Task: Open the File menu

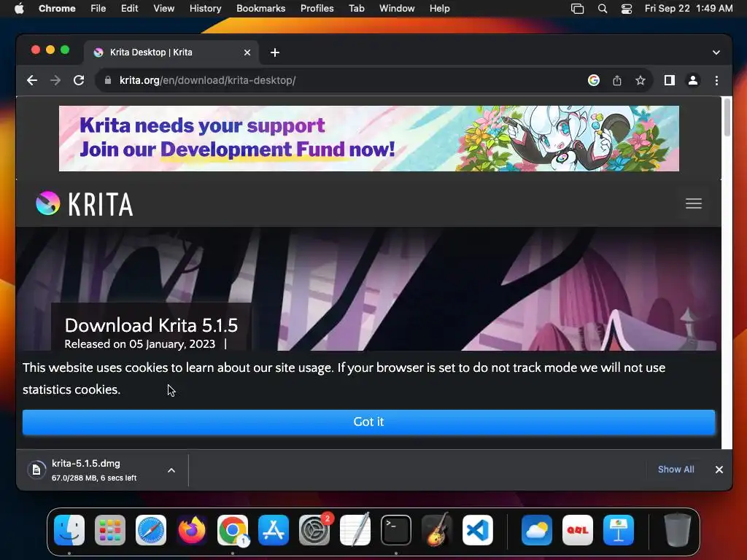Action: click(98, 8)
